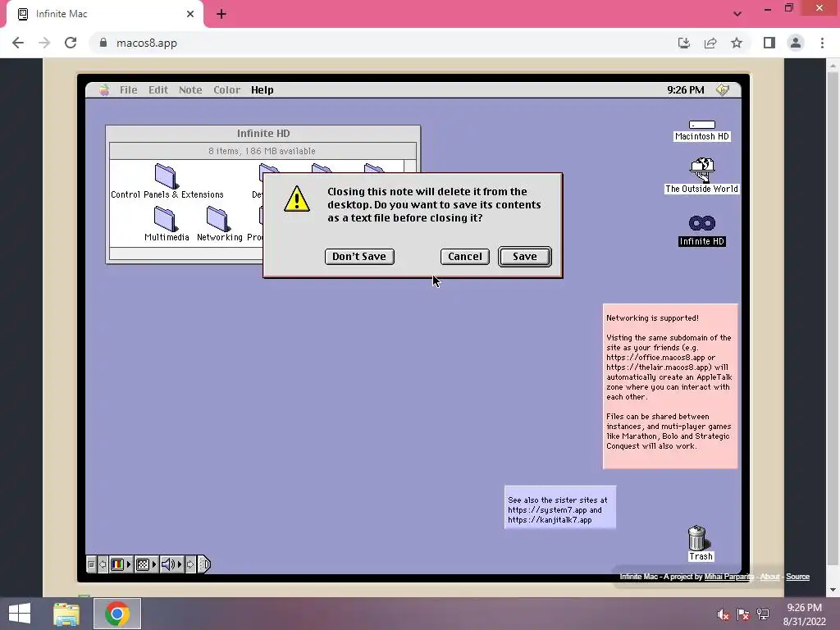
Task: Open the monitor color depth control strip module
Action: [121, 564]
